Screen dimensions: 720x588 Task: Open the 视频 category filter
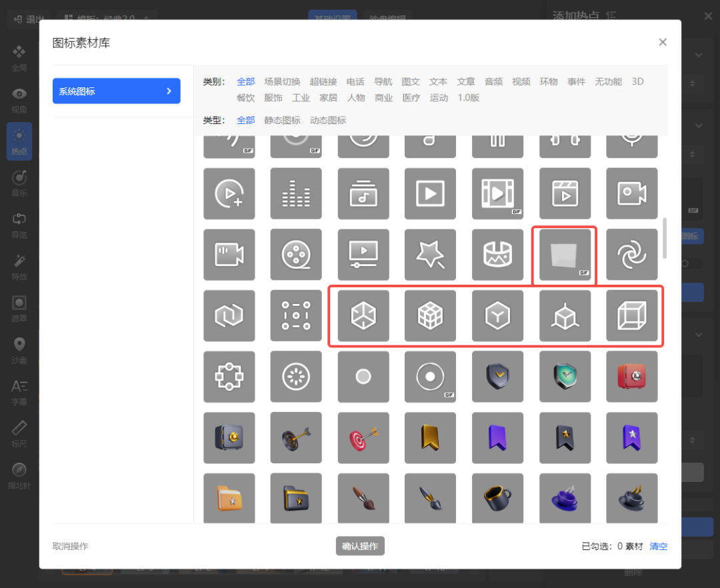(x=521, y=82)
